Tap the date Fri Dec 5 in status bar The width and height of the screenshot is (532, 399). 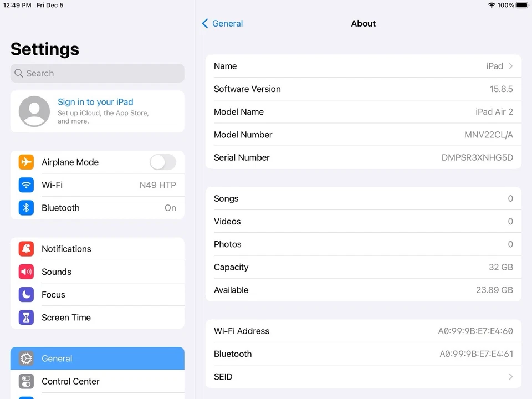(x=50, y=5)
